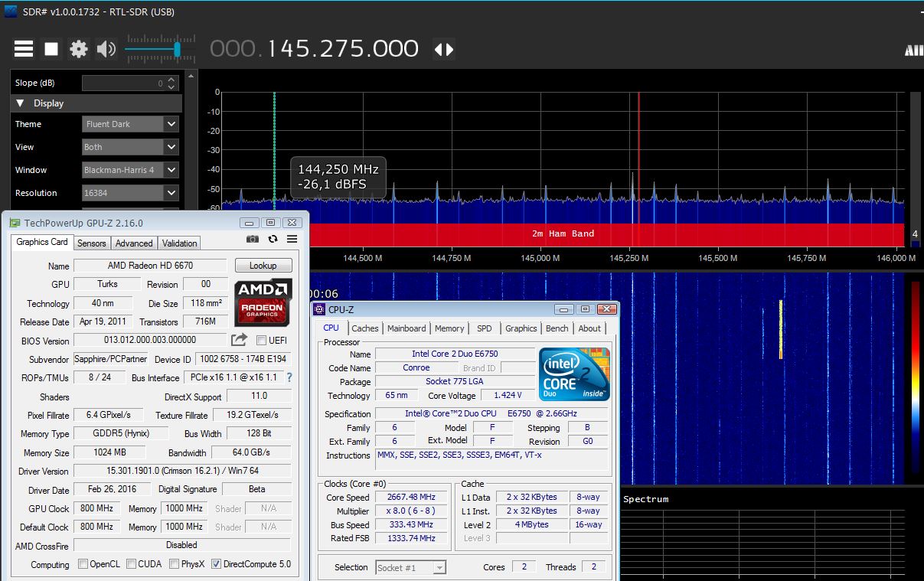The image size is (924, 581).
Task: Click the frequency step arrows beside the tuner
Action: coord(444,49)
